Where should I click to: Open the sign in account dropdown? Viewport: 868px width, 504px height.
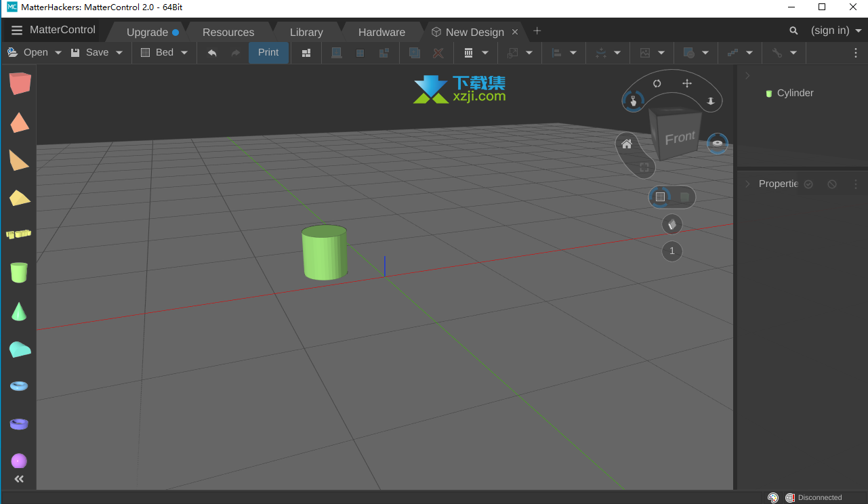836,30
